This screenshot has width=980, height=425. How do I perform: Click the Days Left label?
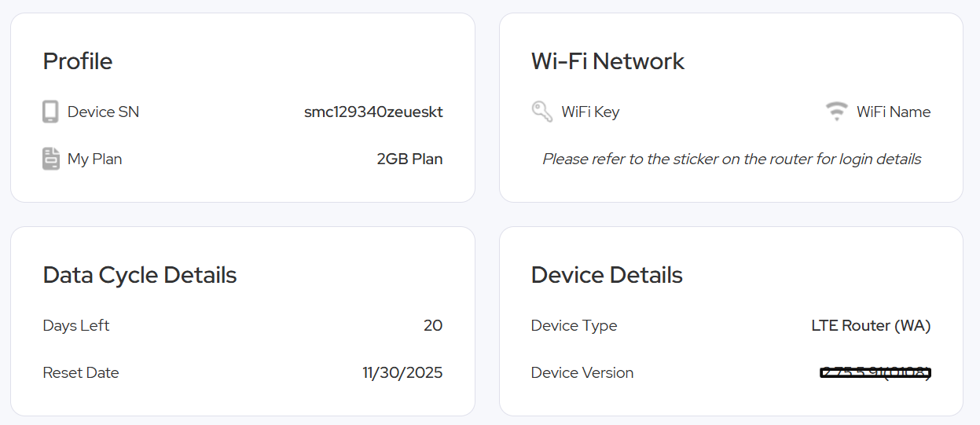76,325
